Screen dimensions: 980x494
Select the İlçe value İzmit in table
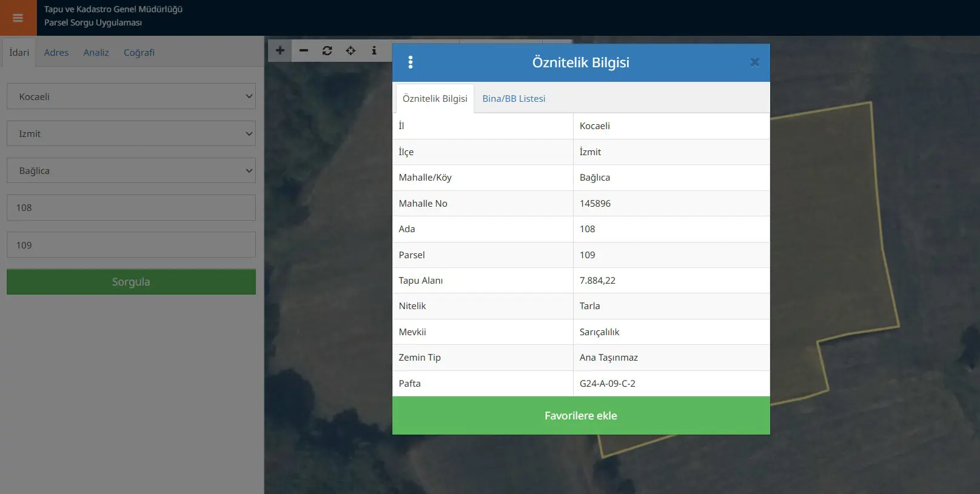pyautogui.click(x=590, y=152)
